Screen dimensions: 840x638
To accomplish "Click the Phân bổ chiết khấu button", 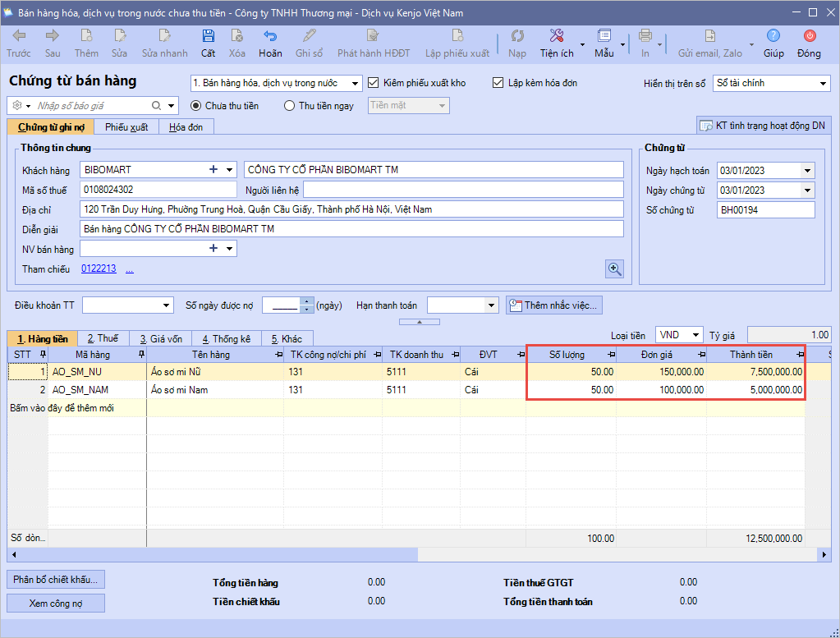I will [56, 579].
